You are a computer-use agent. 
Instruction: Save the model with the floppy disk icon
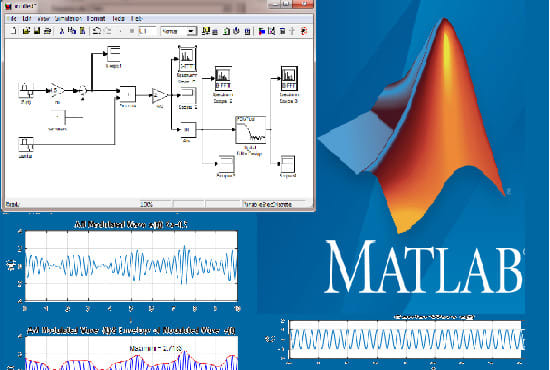point(37,31)
